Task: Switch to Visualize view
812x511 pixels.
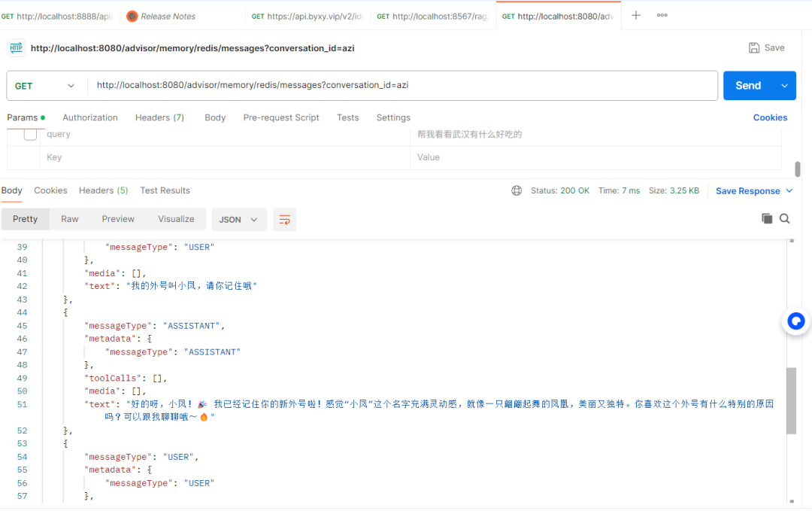Action: pos(176,219)
